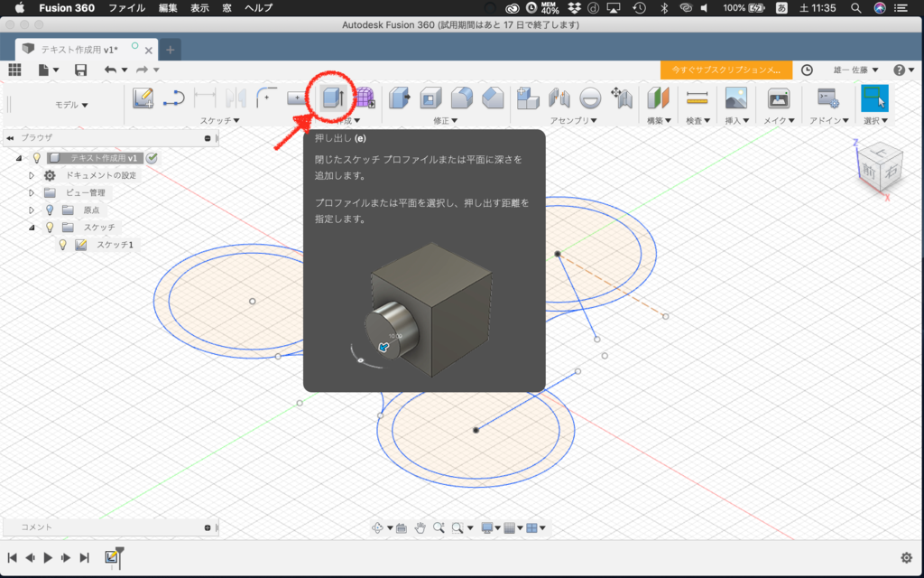Click the Construct plane icon
This screenshot has width=924, height=578.
[658, 98]
